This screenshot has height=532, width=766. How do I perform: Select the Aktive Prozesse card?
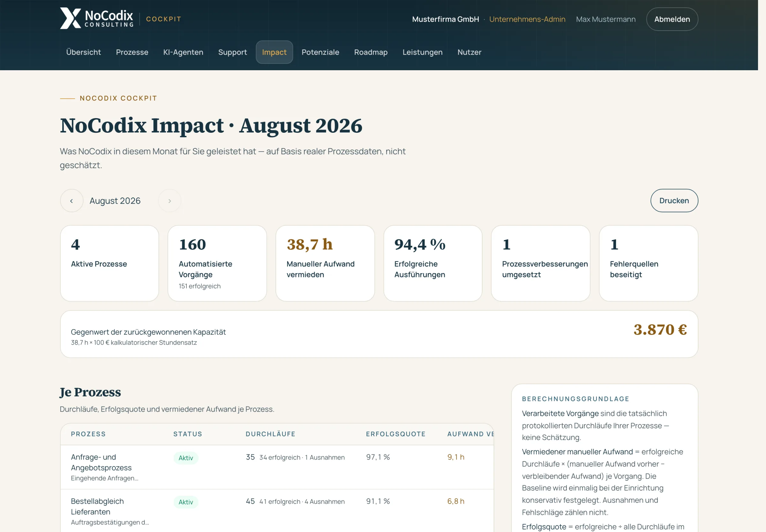click(x=109, y=263)
